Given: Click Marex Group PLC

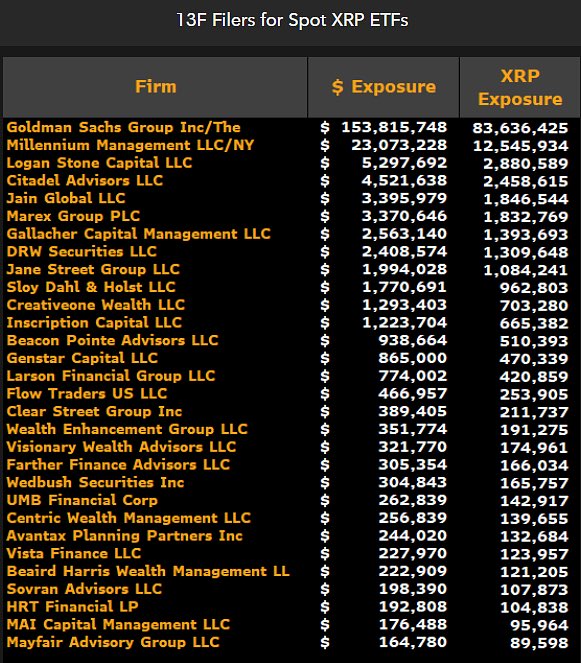Looking at the screenshot, I should (x=73, y=216).
